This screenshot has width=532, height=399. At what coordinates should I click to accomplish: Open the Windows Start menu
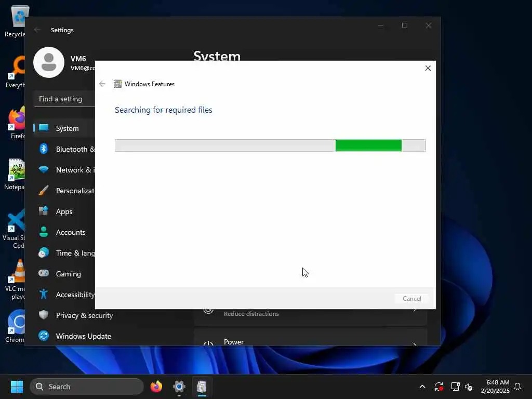pos(17,387)
